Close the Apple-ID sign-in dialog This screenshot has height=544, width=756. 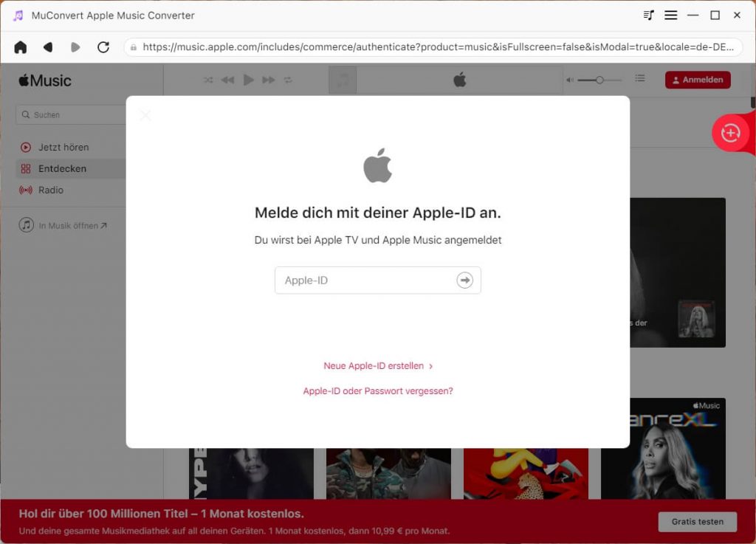click(145, 115)
